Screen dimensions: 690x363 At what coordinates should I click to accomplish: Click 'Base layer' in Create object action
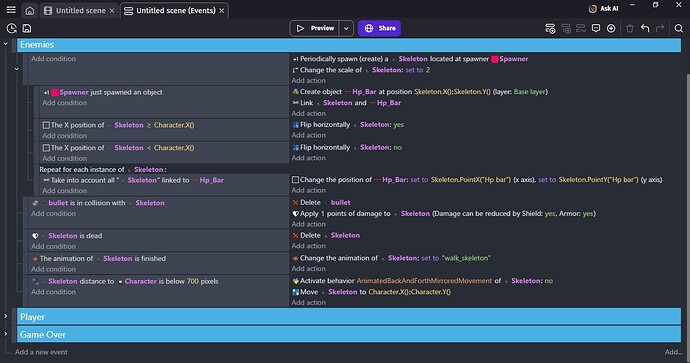[x=530, y=92]
